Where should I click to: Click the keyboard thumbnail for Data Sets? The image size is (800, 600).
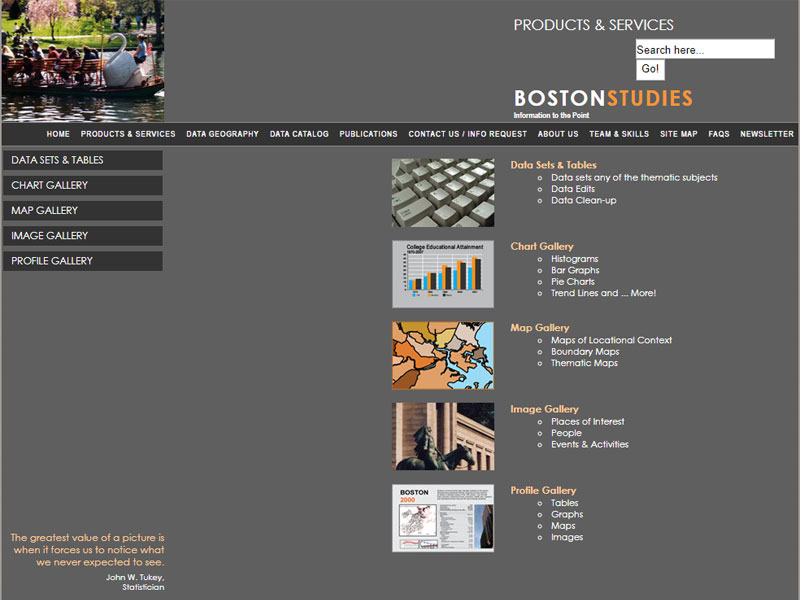click(443, 192)
